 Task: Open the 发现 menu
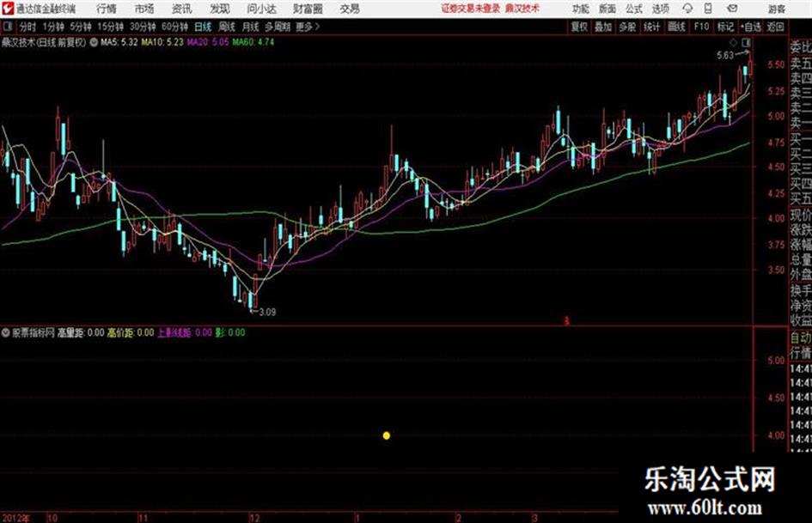click(220, 9)
